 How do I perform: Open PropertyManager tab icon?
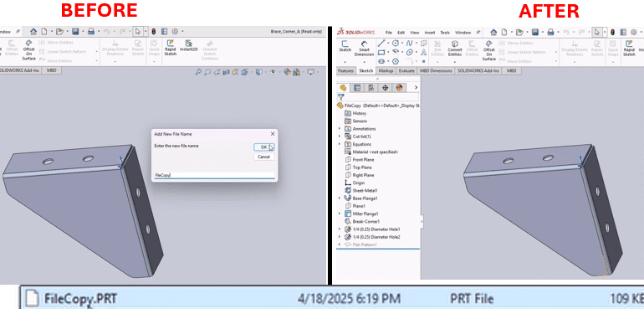pyautogui.click(x=357, y=88)
